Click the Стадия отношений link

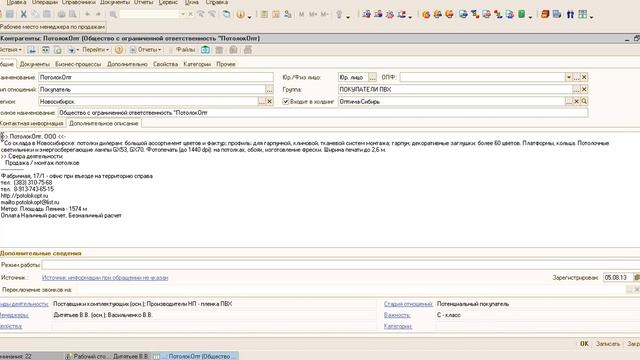(408, 304)
